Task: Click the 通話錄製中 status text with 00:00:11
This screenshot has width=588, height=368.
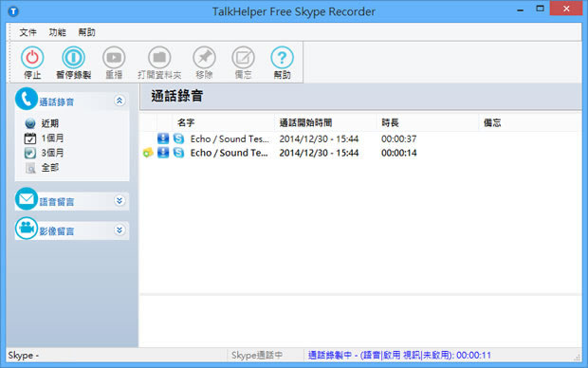Action: coord(399,356)
